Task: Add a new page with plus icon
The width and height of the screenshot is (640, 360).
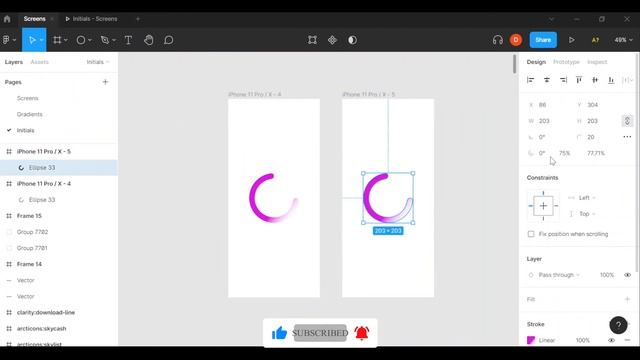Action: 105,82
